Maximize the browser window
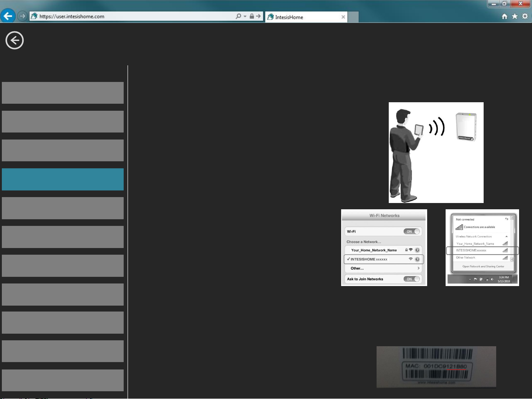The image size is (532, 399). pos(504,4)
